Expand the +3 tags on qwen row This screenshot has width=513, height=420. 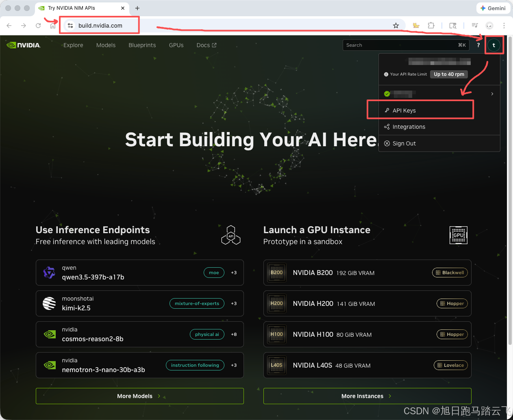coord(234,273)
